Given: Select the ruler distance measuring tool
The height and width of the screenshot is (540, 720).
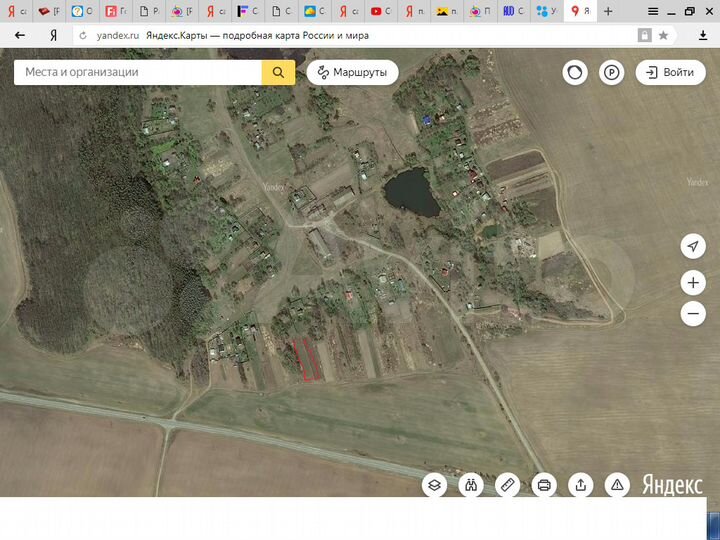Looking at the screenshot, I should 507,485.
